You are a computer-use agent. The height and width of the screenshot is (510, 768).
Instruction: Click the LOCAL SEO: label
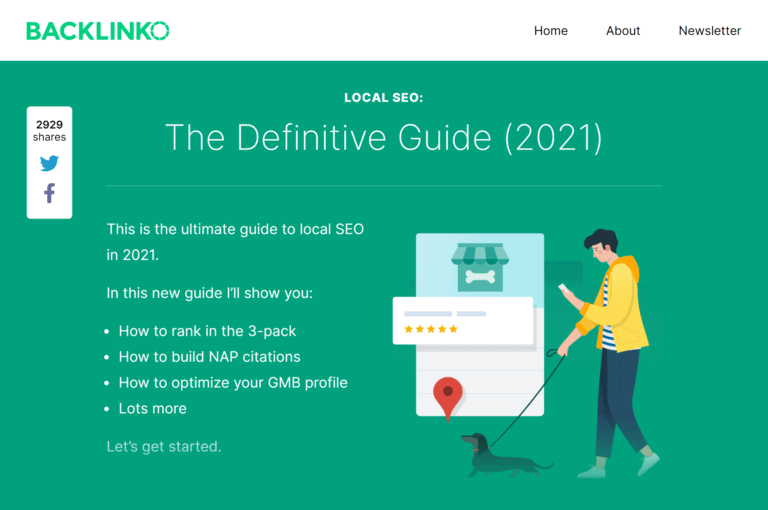(x=384, y=97)
